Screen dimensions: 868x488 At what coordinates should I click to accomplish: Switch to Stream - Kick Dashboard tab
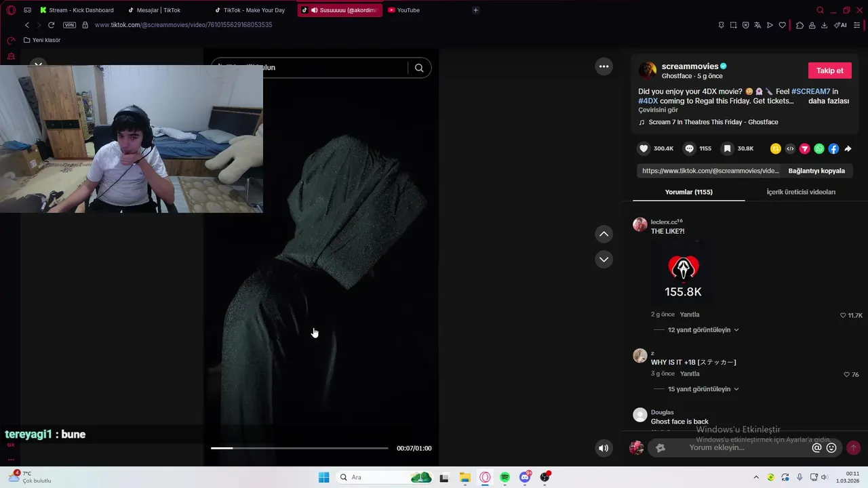click(77, 10)
